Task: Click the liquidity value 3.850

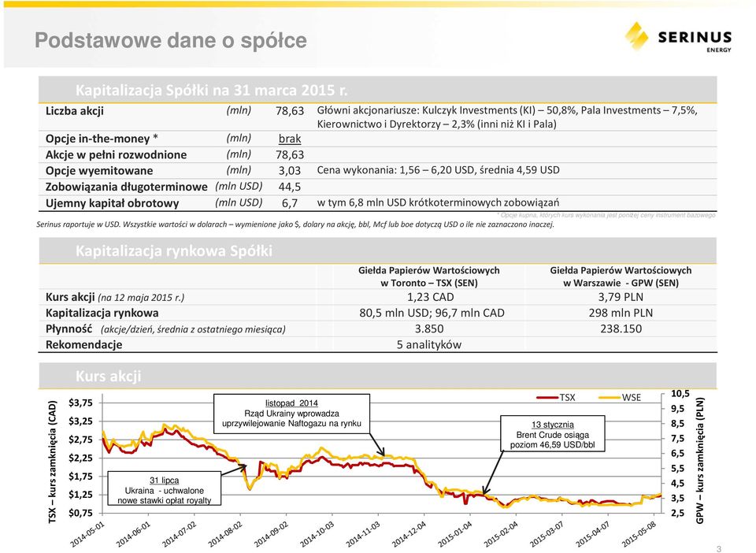Action: tap(429, 328)
